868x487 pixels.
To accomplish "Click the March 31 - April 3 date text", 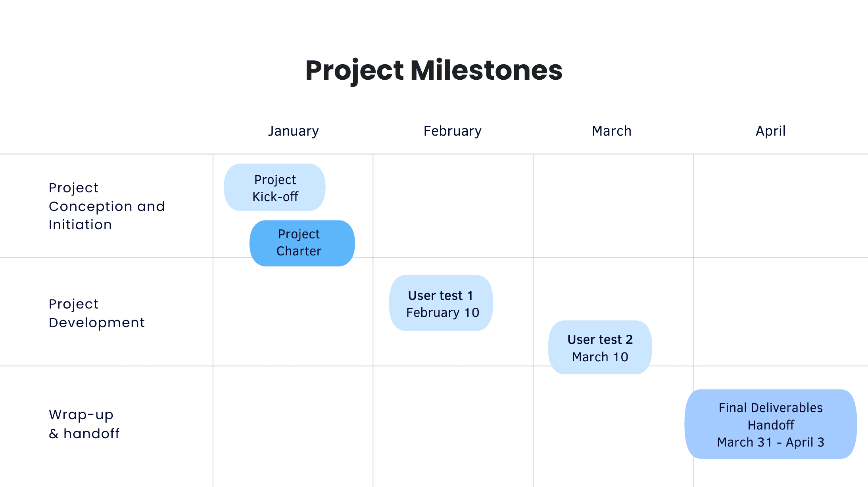I will coord(770,442).
